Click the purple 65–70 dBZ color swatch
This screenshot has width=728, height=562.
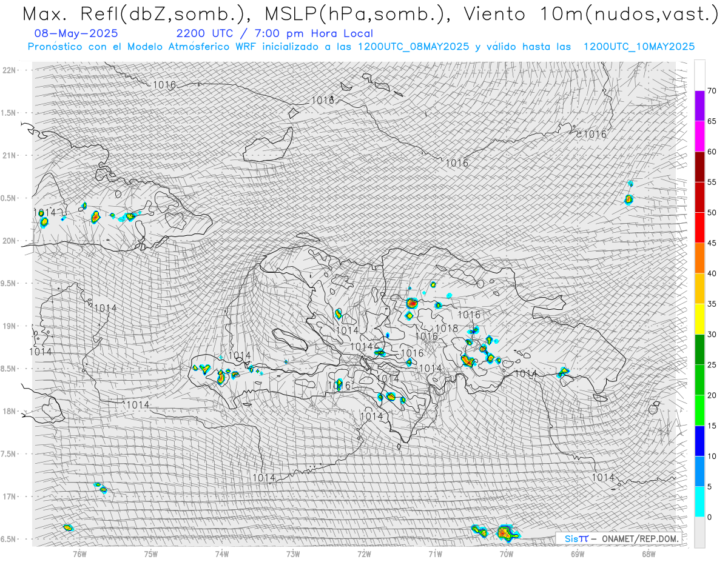(x=699, y=106)
